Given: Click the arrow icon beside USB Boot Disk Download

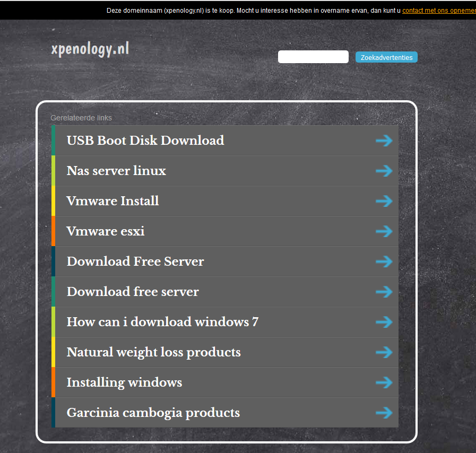Looking at the screenshot, I should pyautogui.click(x=384, y=141).
